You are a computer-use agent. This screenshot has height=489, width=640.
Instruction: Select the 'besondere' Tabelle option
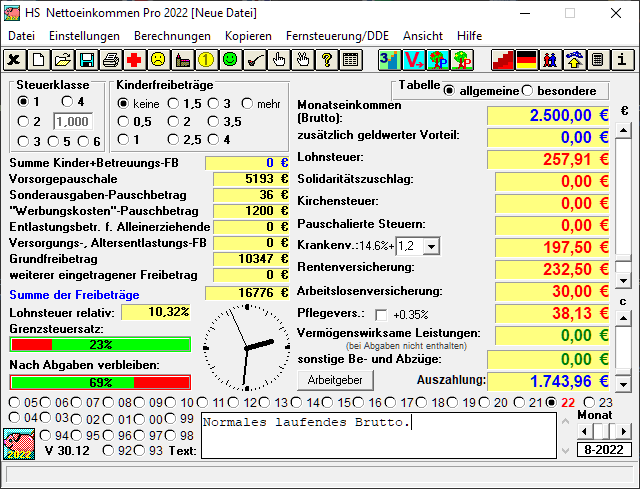click(528, 91)
